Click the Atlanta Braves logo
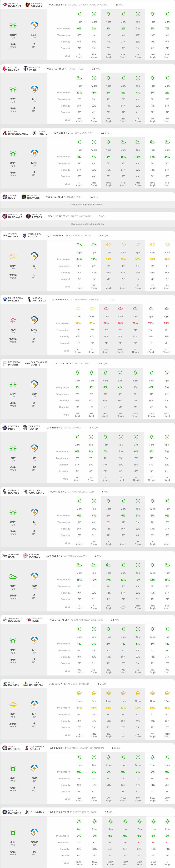Viewport: 175px width, 868px height. click(5, 235)
